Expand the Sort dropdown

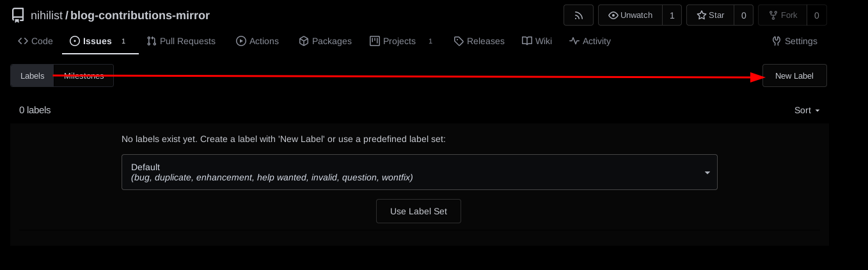807,110
